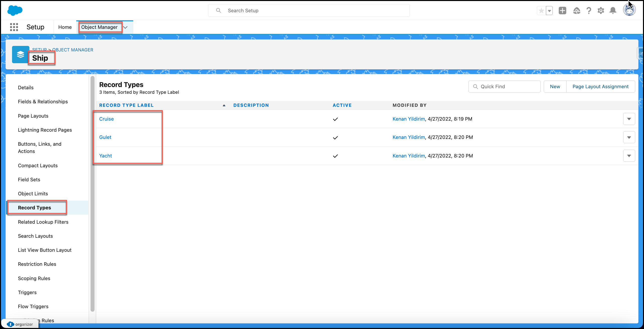Open Related Lookup Filters section

(43, 222)
